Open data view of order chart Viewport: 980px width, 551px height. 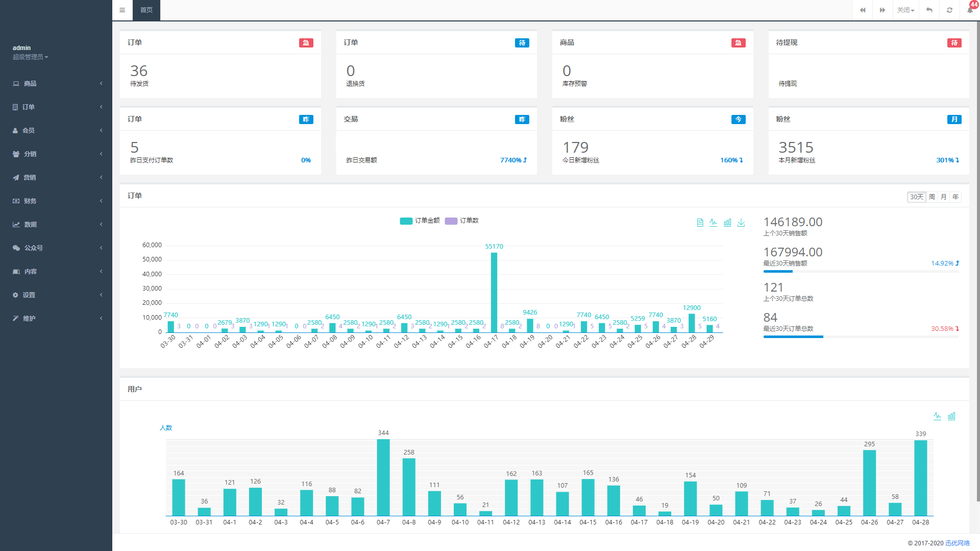pos(700,223)
